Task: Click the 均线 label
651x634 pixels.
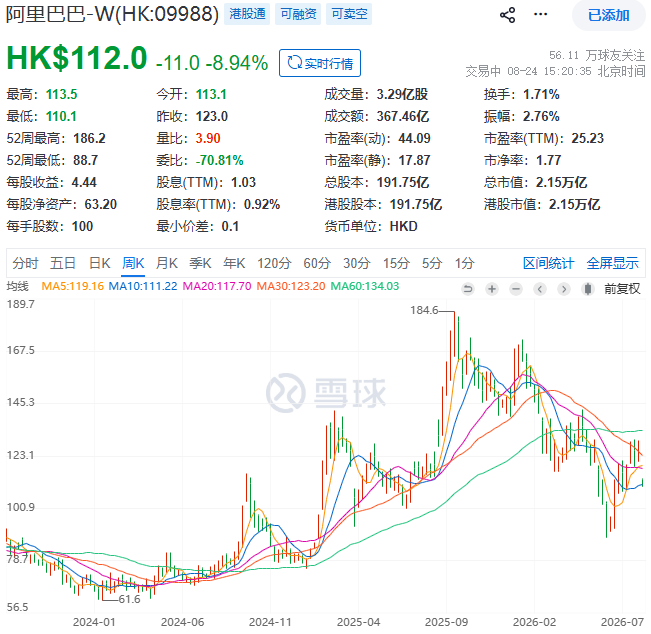Action: point(17,286)
